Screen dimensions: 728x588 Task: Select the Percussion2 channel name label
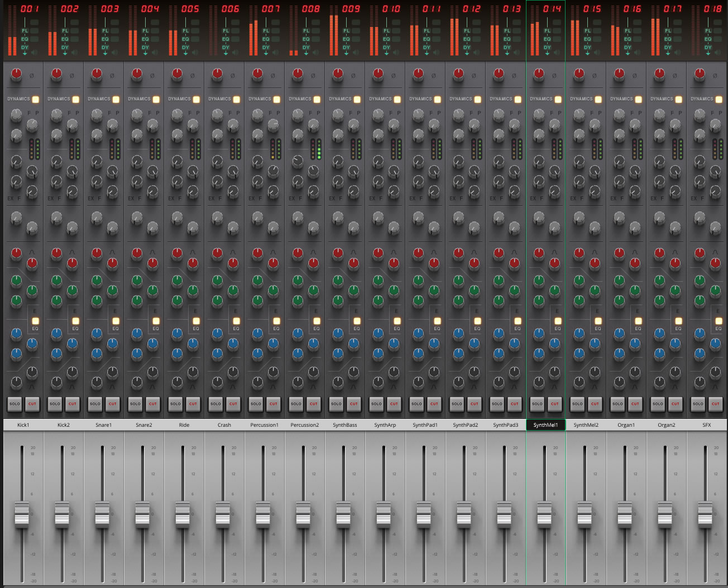[x=304, y=425]
